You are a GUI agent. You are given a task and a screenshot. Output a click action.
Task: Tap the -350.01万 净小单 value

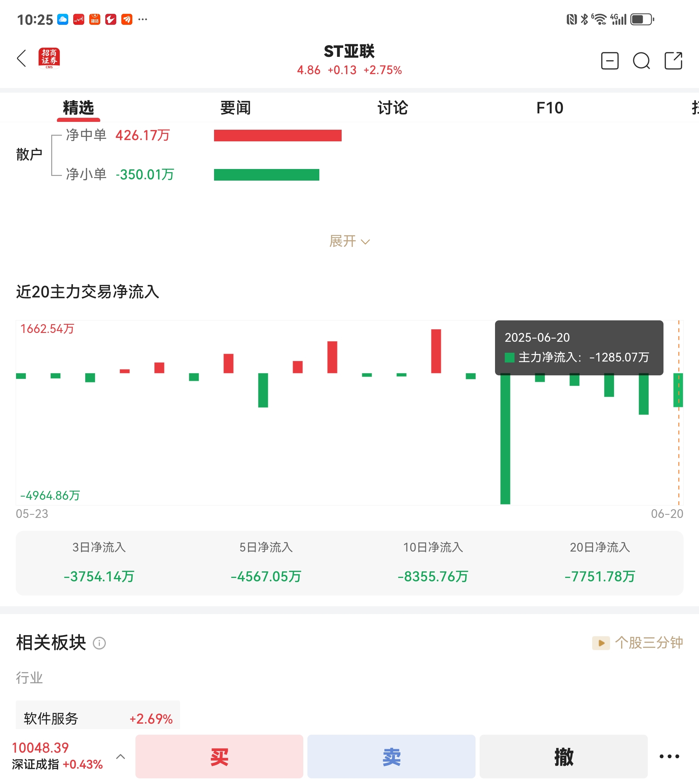pyautogui.click(x=145, y=175)
